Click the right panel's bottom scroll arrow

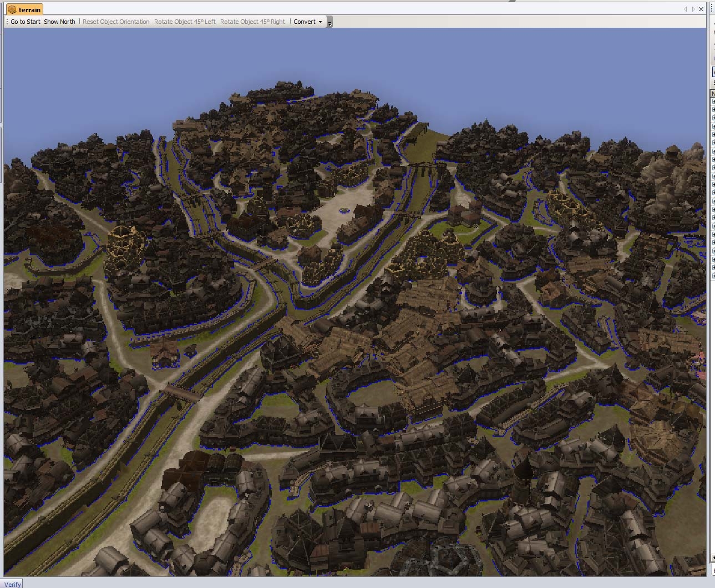click(x=713, y=557)
